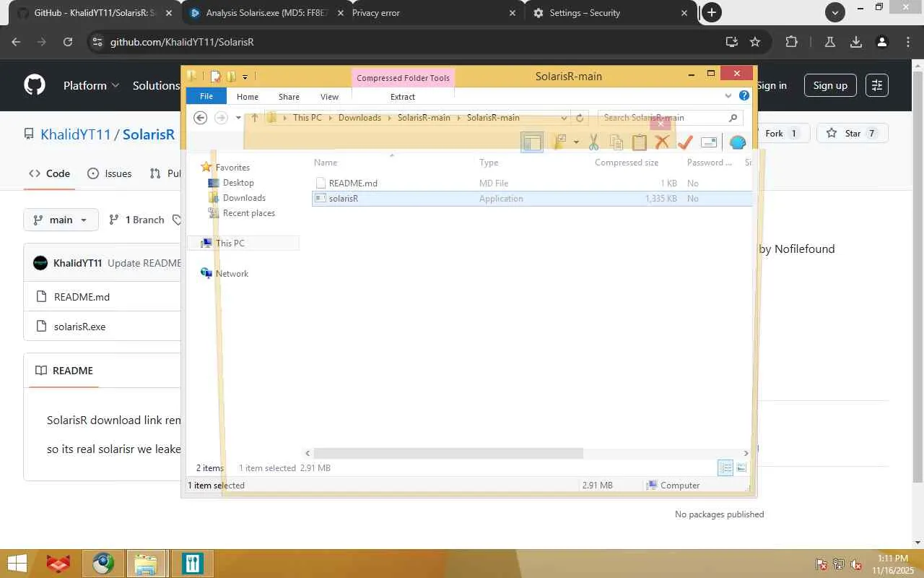This screenshot has height=578, width=924.
Task: Bookmark this page with the star icon
Action: [x=755, y=42]
